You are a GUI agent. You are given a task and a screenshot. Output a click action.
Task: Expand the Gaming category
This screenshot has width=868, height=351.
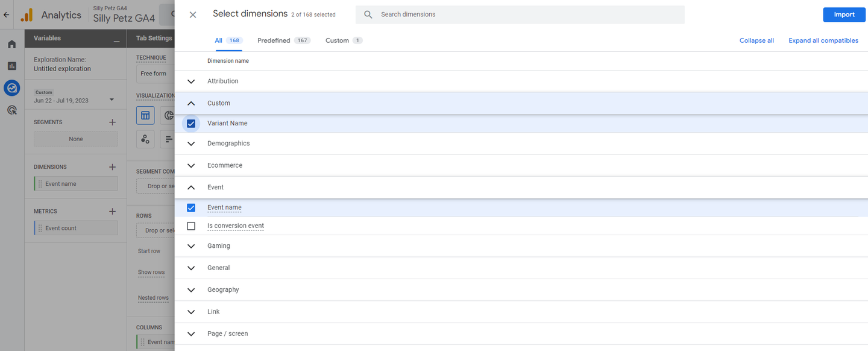pyautogui.click(x=191, y=246)
